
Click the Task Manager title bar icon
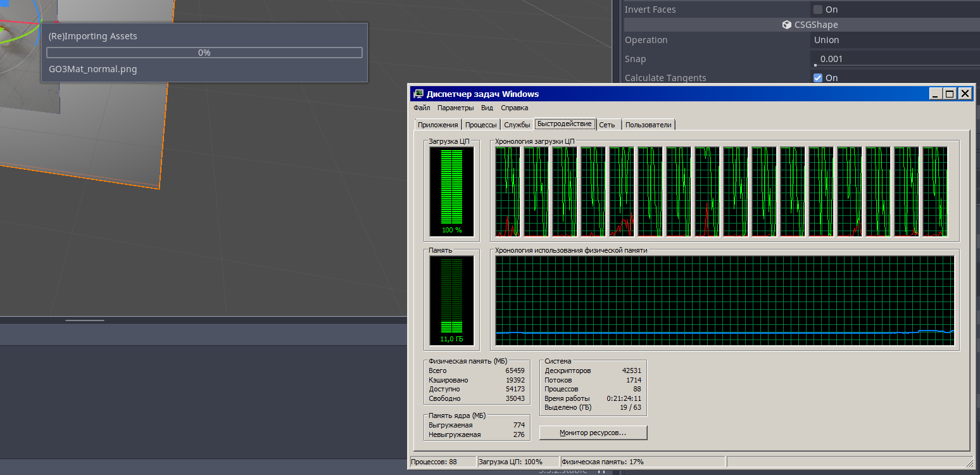[418, 94]
